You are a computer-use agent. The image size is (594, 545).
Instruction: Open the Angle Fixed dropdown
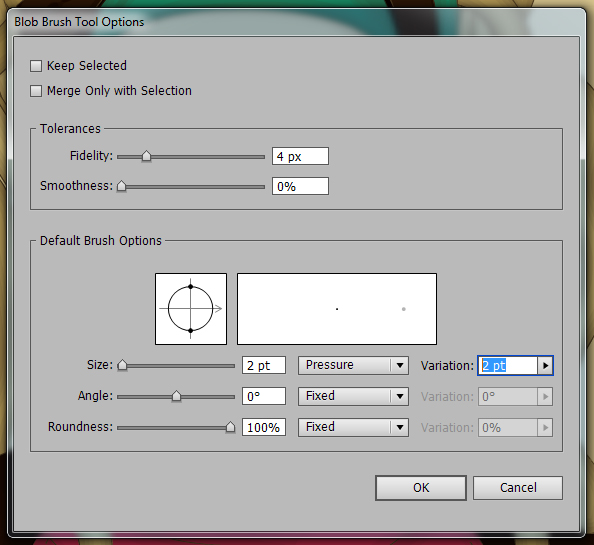(353, 396)
